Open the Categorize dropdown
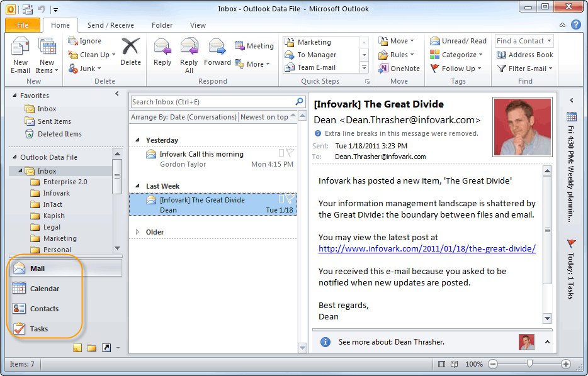The image size is (588, 376). [456, 55]
